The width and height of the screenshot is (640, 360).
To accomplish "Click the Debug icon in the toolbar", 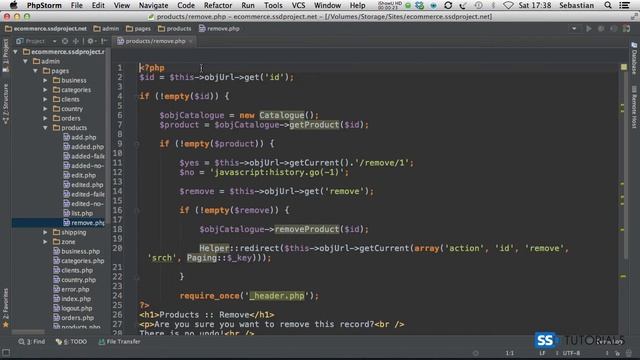I will click(601, 29).
